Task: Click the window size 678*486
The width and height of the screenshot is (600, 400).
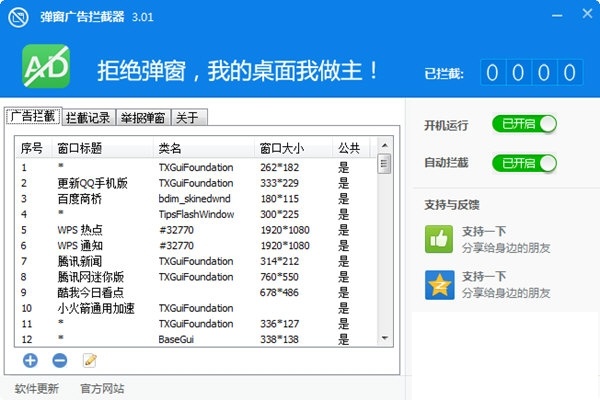Action: (x=279, y=293)
